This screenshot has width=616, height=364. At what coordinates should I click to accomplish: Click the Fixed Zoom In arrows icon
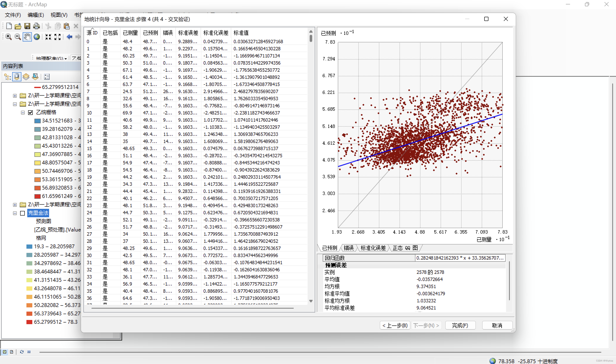point(48,37)
